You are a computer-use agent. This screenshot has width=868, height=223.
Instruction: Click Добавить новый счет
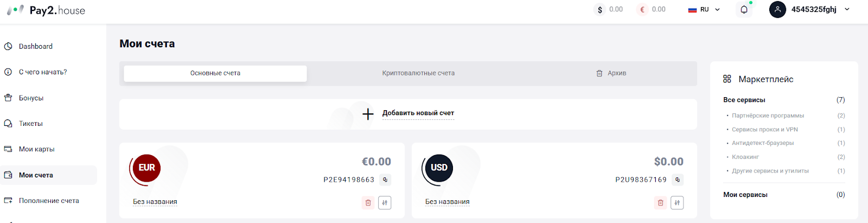418,113
